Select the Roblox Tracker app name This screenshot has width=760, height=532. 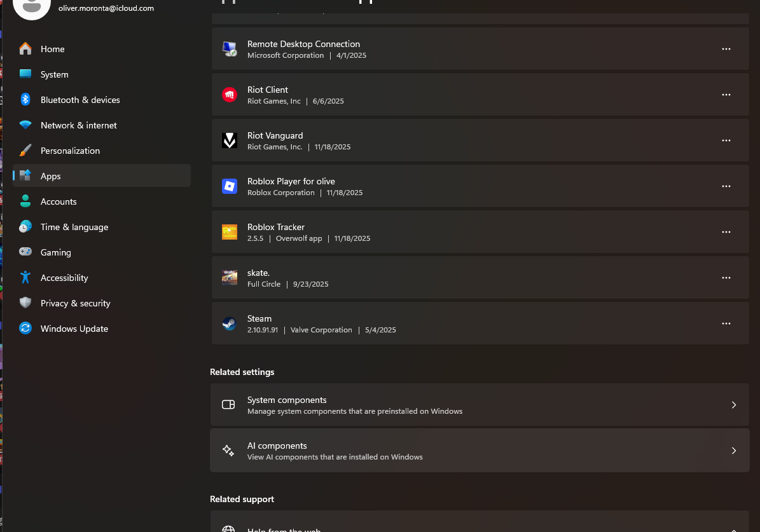click(276, 227)
